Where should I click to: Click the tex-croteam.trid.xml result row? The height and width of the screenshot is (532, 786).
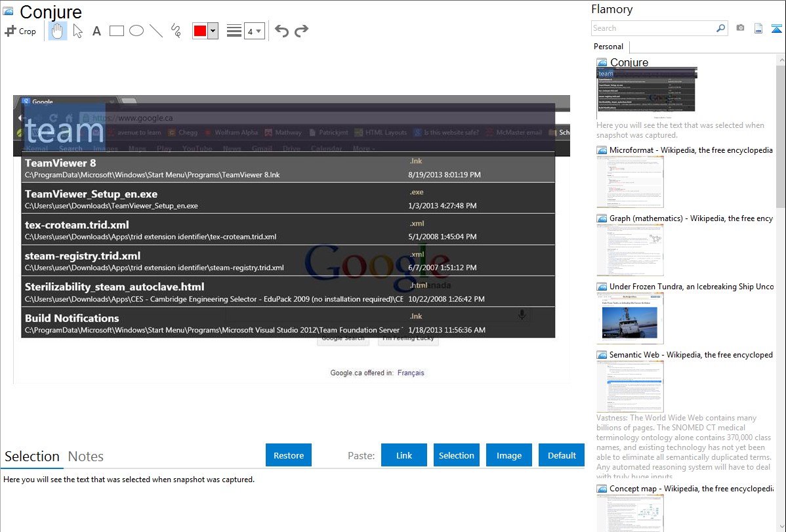[288, 230]
